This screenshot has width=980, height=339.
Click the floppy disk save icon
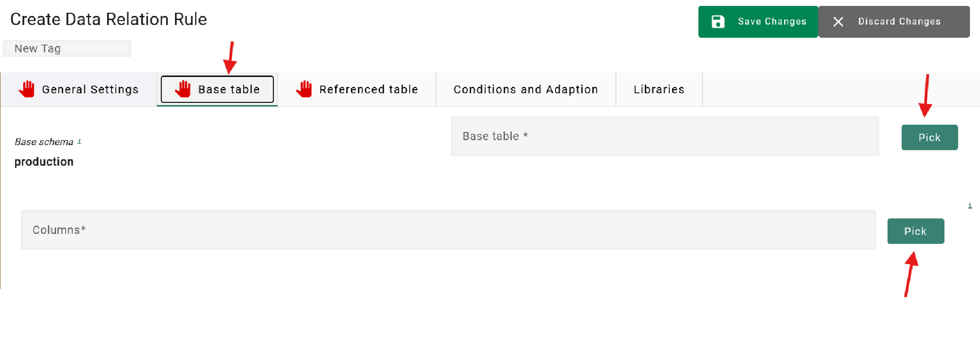click(x=718, y=22)
